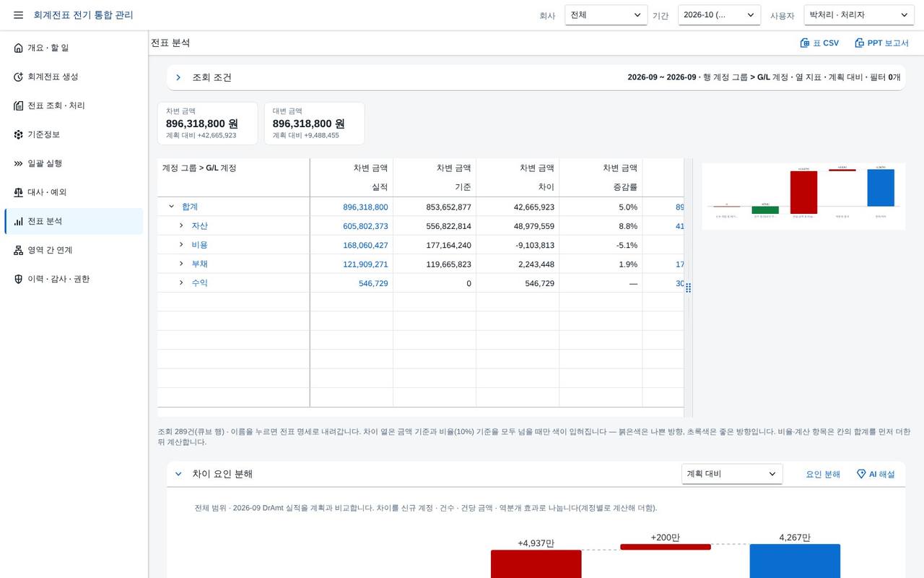Go to 기준정보 menu item
Image resolution: width=924 pixels, height=578 pixels.
point(74,134)
